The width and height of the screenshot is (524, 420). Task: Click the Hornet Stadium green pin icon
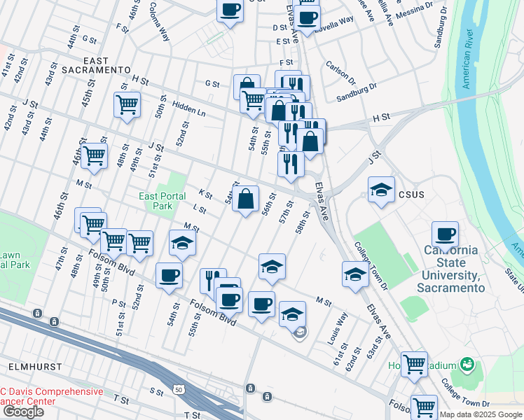(x=467, y=365)
